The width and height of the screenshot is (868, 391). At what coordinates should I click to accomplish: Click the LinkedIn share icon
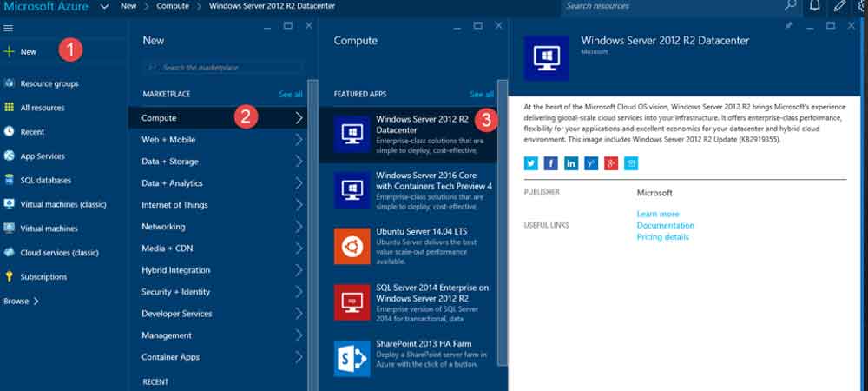pyautogui.click(x=571, y=163)
